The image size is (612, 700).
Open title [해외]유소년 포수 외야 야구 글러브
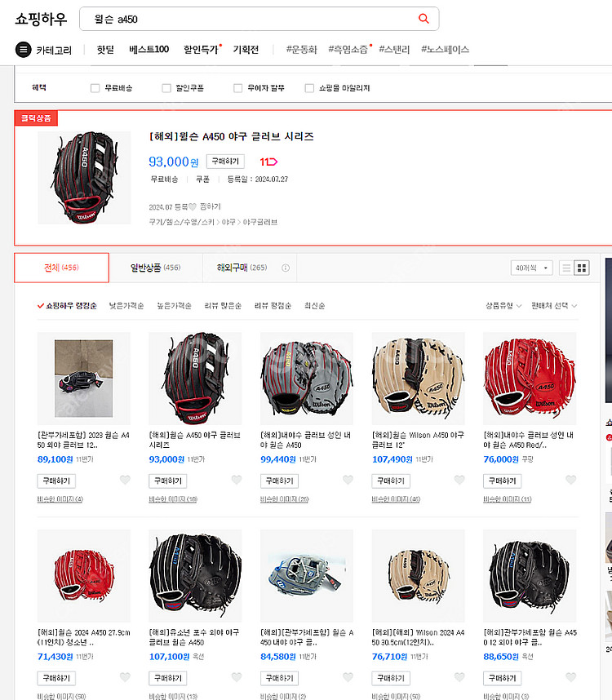[194, 637]
